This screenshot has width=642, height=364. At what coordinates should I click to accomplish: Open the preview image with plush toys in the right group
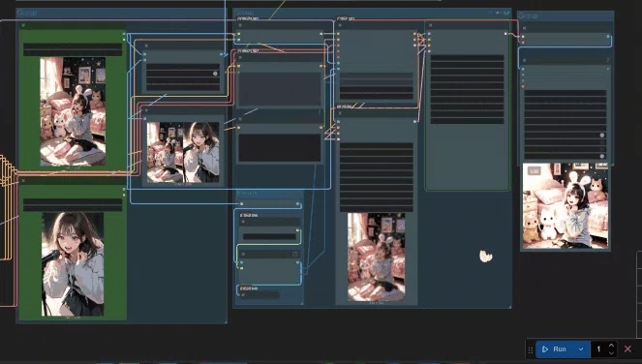tap(566, 206)
